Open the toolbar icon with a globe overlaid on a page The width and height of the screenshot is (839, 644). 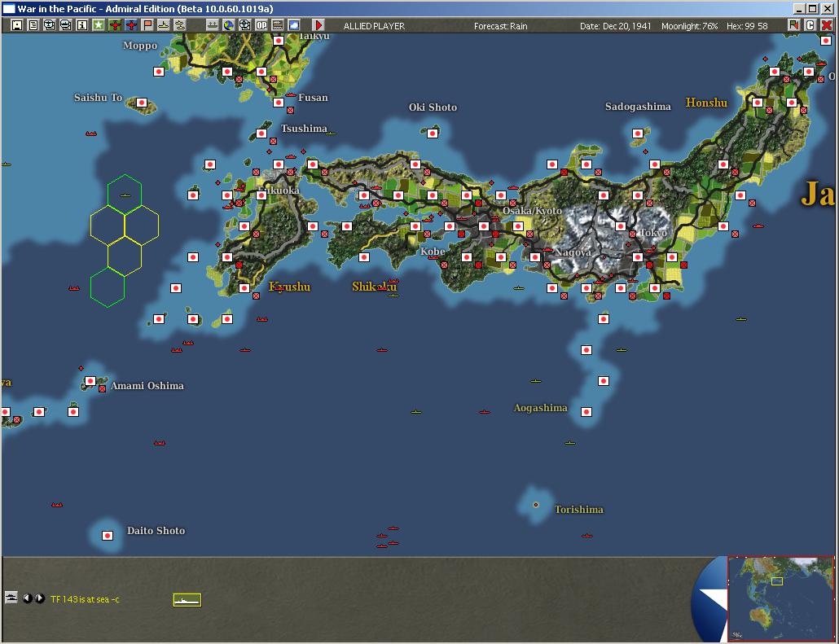click(x=49, y=25)
